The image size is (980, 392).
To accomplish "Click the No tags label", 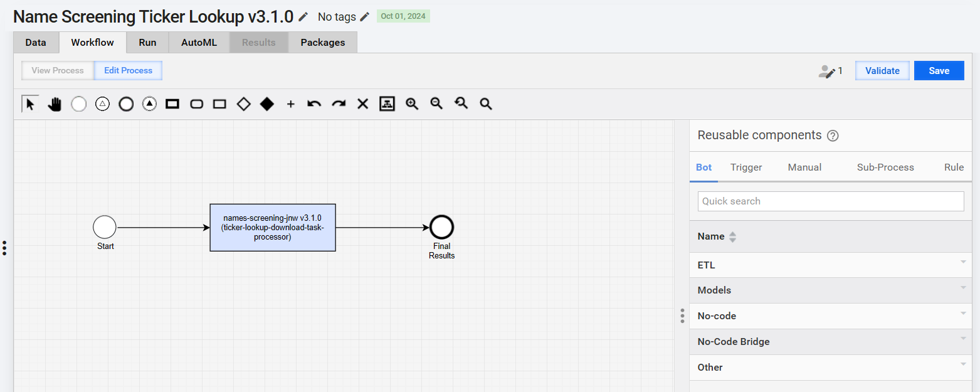I will [337, 17].
